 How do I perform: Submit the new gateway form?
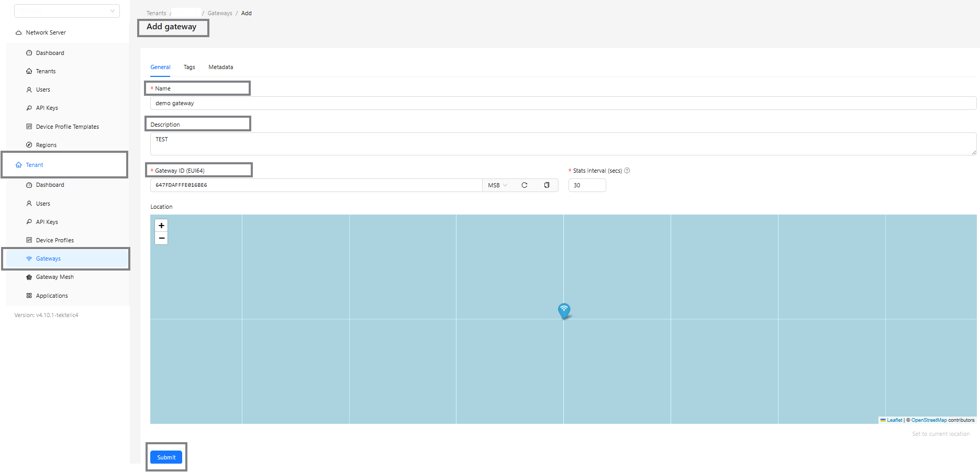tap(166, 457)
